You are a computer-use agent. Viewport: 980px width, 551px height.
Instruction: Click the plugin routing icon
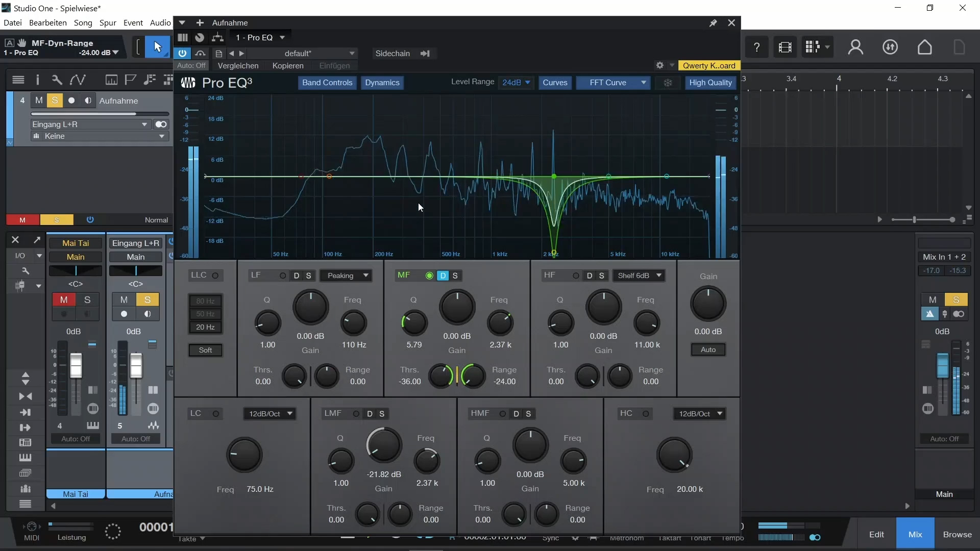click(217, 37)
